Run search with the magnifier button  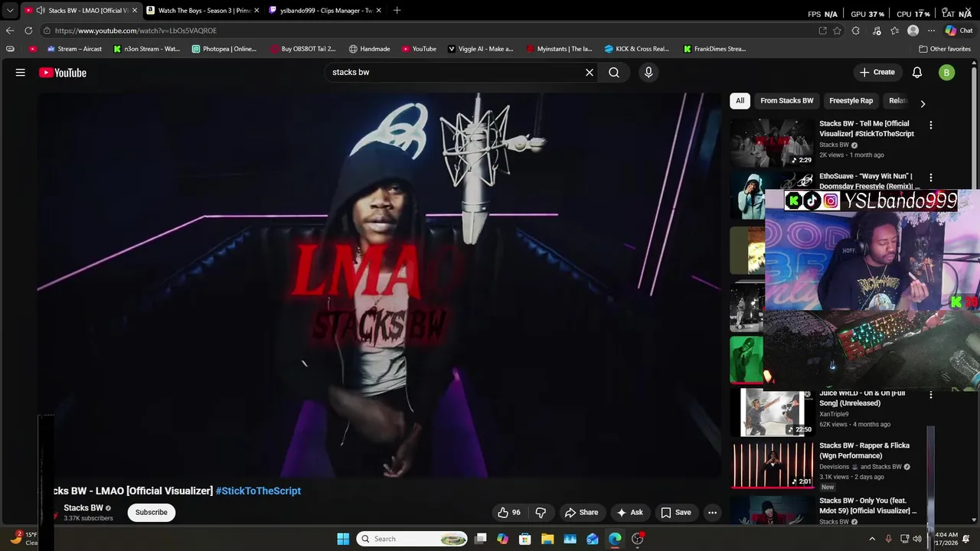614,73
